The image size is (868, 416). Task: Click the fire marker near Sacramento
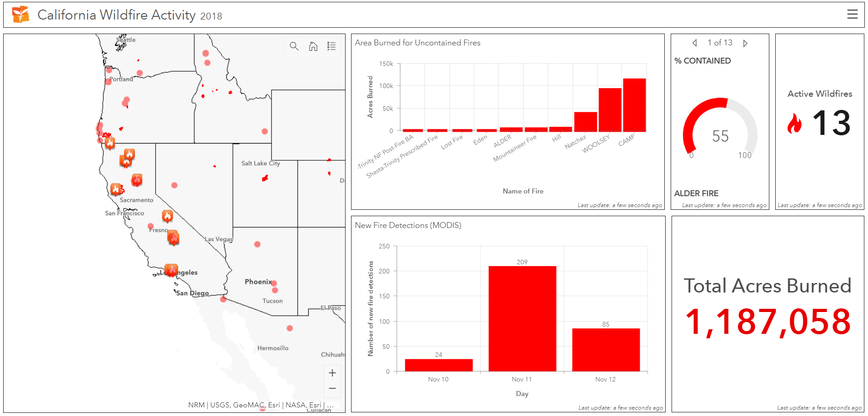coord(116,189)
